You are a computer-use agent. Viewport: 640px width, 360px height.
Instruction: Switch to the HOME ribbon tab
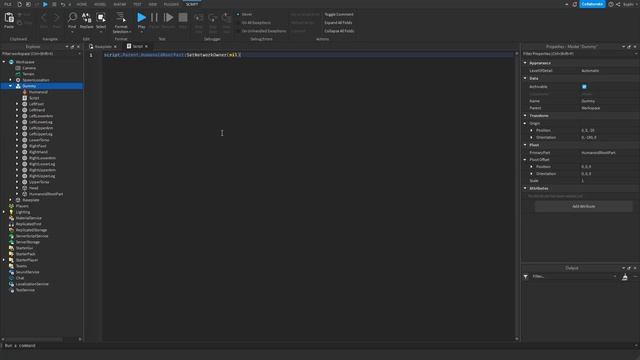[82, 4]
